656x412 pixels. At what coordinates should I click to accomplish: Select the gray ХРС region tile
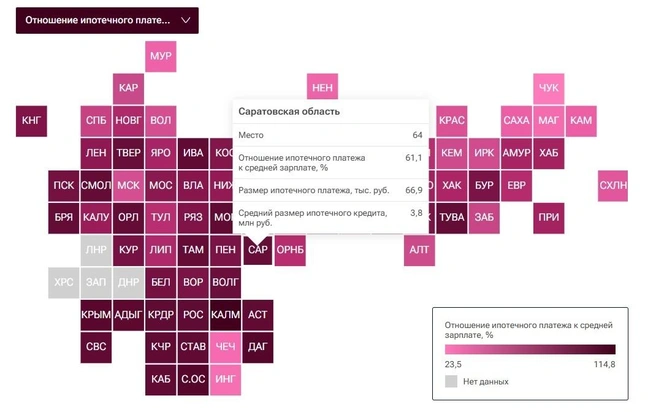pos(63,282)
